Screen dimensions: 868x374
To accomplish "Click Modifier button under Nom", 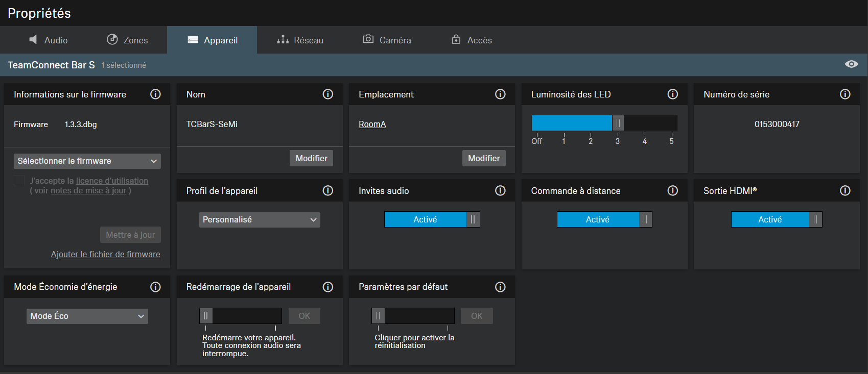I will click(x=311, y=158).
